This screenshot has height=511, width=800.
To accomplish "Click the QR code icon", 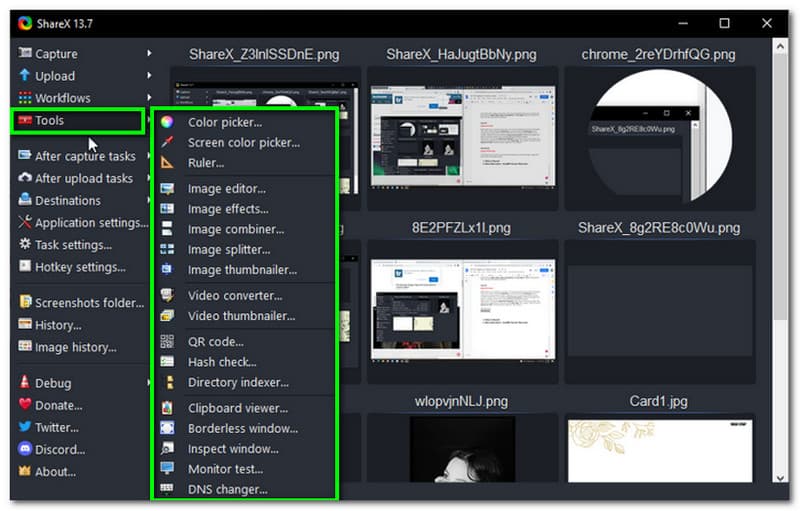I will pyautogui.click(x=167, y=341).
